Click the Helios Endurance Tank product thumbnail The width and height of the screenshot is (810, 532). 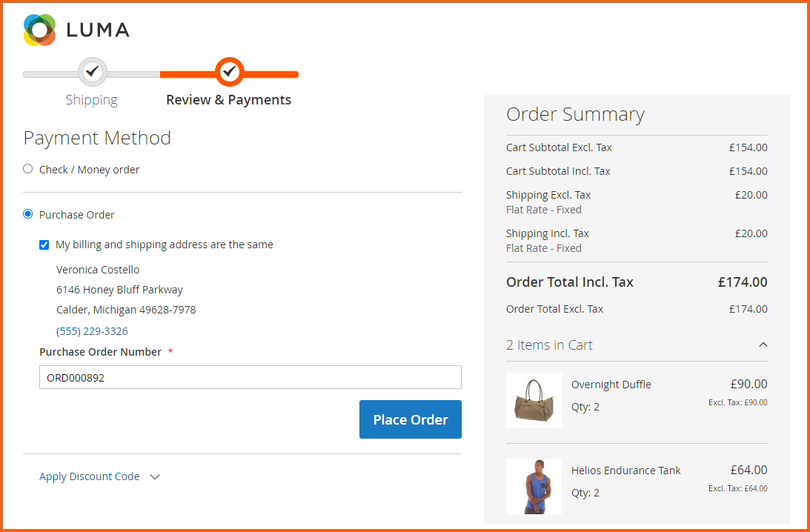[534, 486]
